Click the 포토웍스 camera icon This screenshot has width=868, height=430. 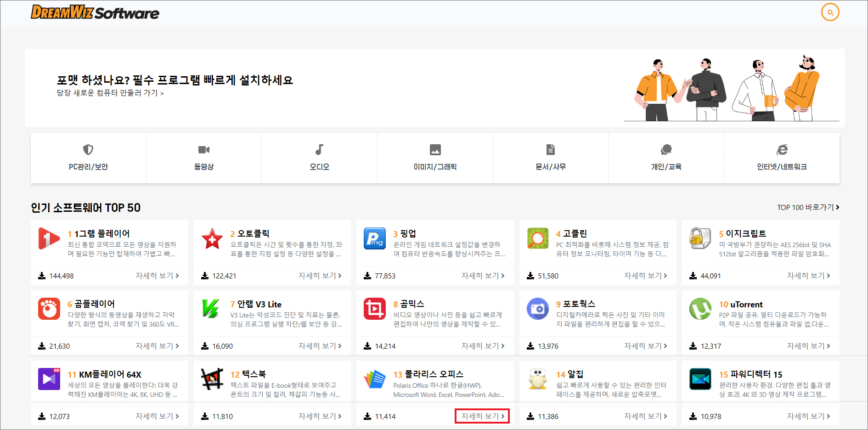[538, 309]
